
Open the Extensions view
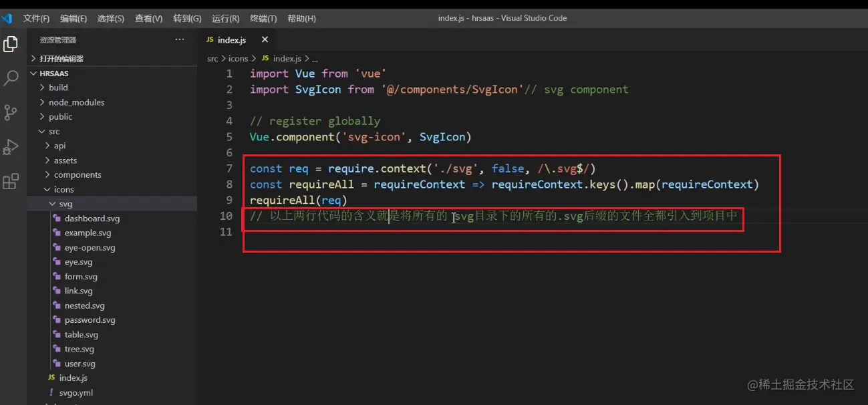[11, 182]
